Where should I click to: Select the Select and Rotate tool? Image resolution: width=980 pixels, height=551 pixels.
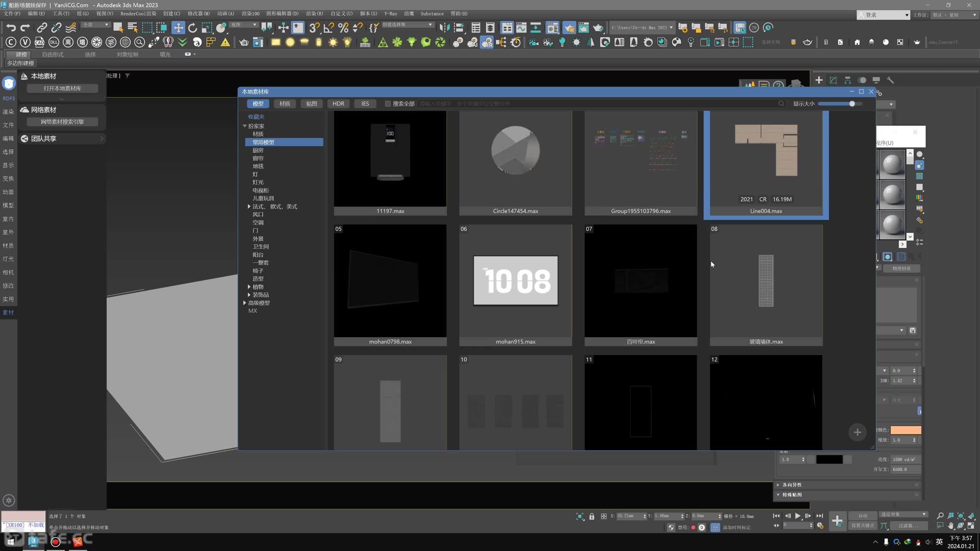pyautogui.click(x=193, y=28)
